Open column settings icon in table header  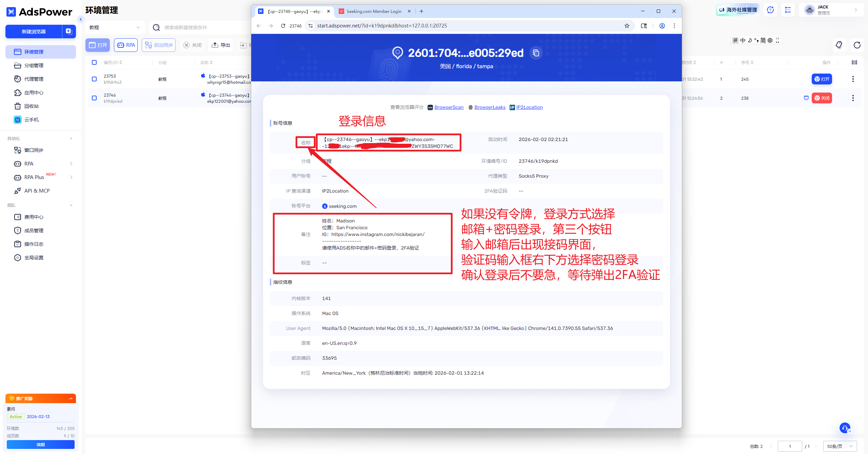854,62
